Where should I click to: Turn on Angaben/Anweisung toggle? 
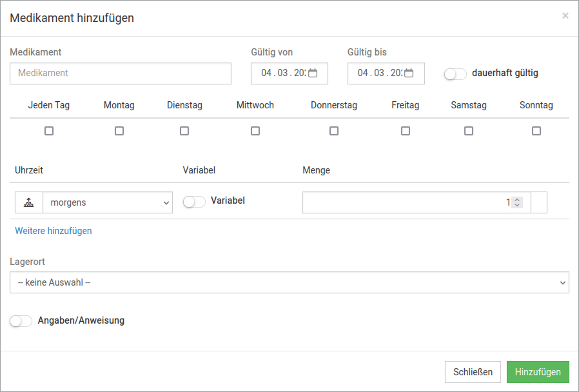(x=21, y=321)
